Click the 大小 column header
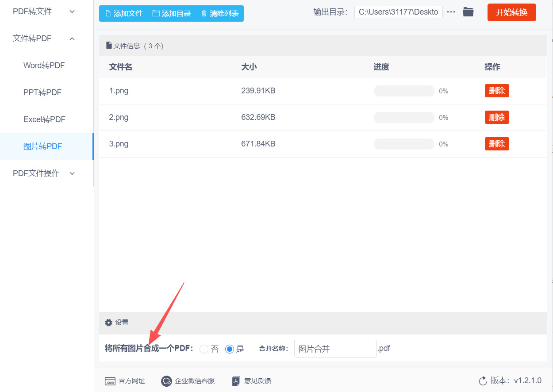This screenshot has height=392, width=553. point(249,67)
